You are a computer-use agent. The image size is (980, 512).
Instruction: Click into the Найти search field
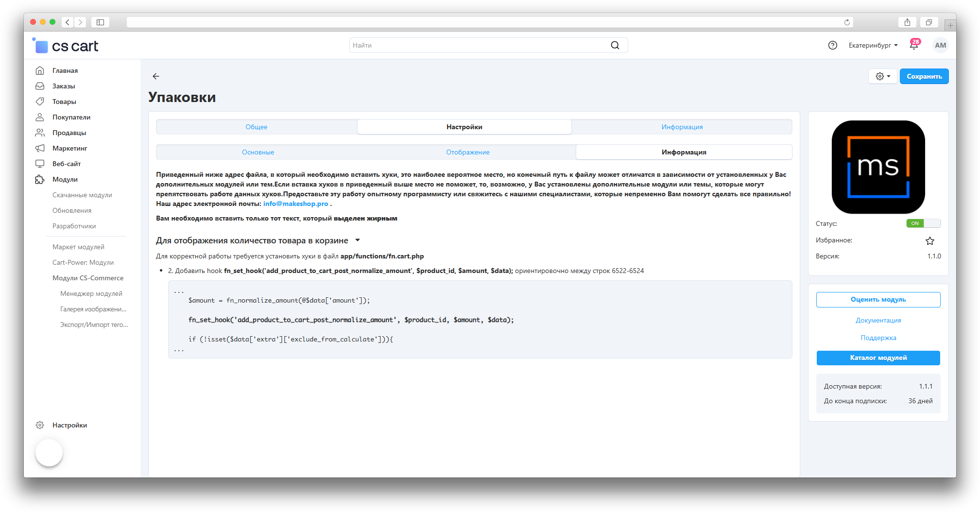pos(479,46)
